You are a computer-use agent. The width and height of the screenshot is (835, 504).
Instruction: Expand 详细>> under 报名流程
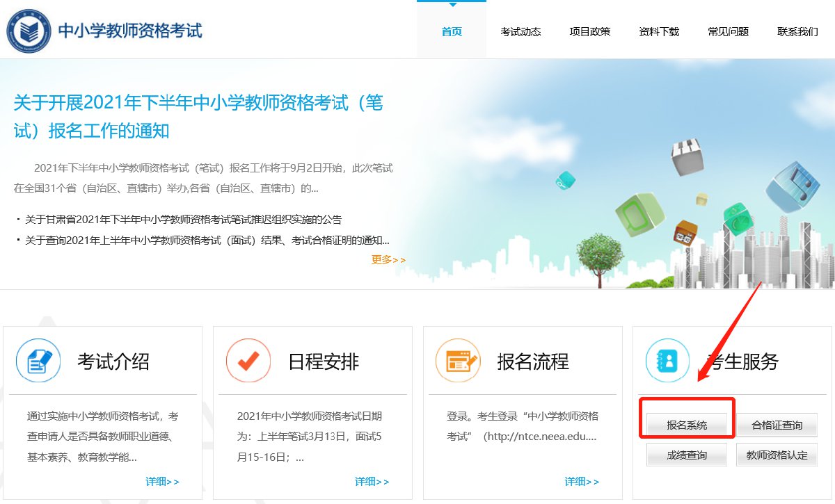pos(582,481)
